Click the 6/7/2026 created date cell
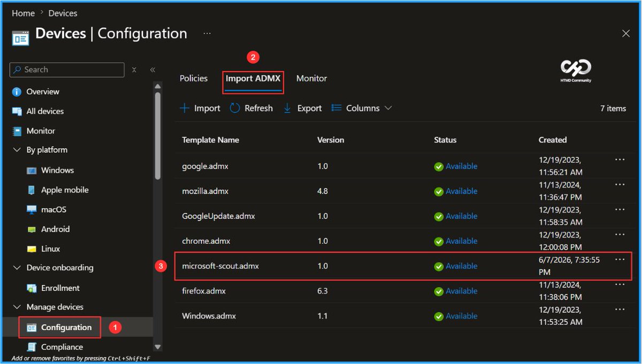 pos(569,266)
